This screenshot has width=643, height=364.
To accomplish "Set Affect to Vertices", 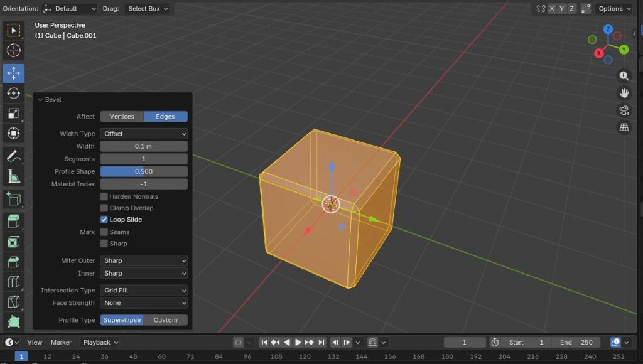I will 122,117.
